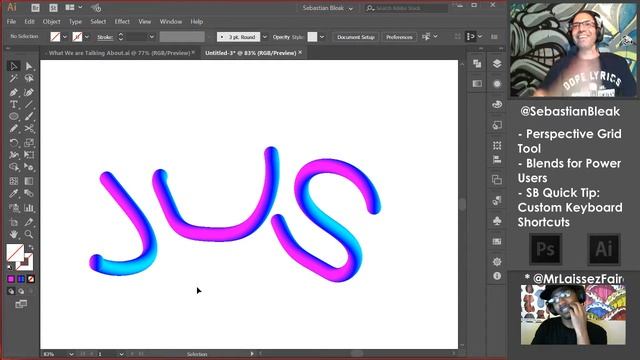Pick the Scissors tool
The height and width of the screenshot is (360, 640).
[29, 129]
